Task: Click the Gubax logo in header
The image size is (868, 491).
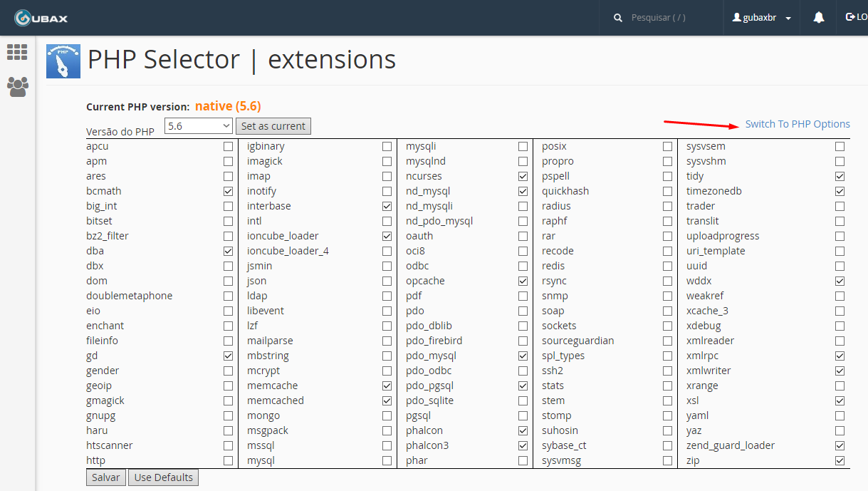Action: pyautogui.click(x=41, y=18)
